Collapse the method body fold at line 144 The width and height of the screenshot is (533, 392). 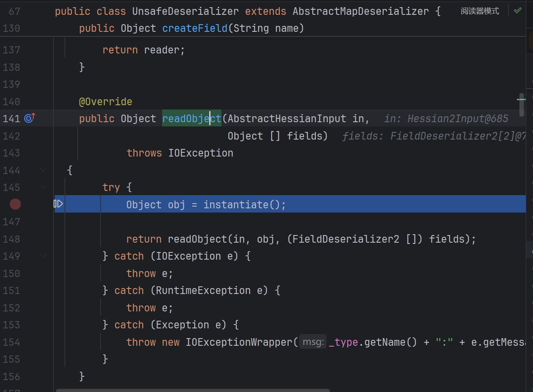tap(43, 171)
